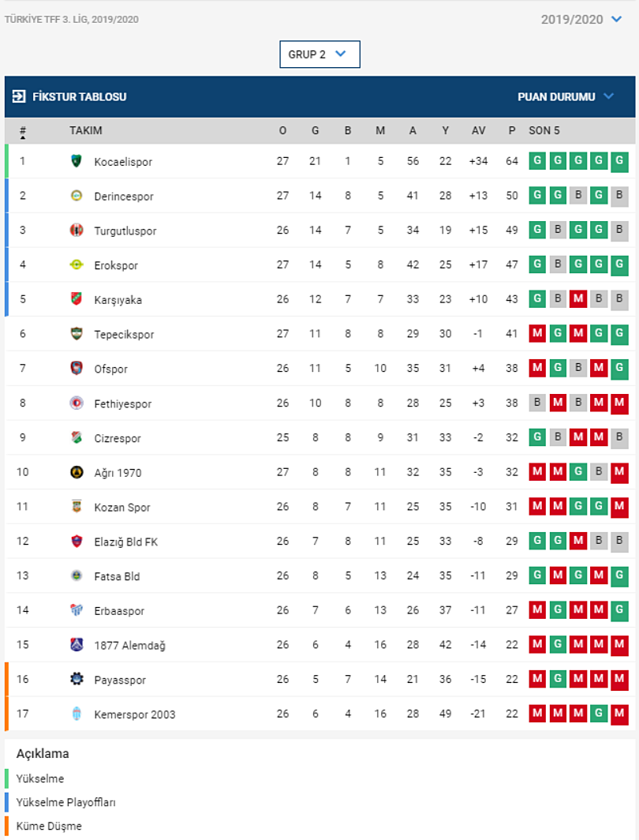Screen dimensions: 639x840
Task: Click the Turgutluspor team badge
Action: click(76, 231)
